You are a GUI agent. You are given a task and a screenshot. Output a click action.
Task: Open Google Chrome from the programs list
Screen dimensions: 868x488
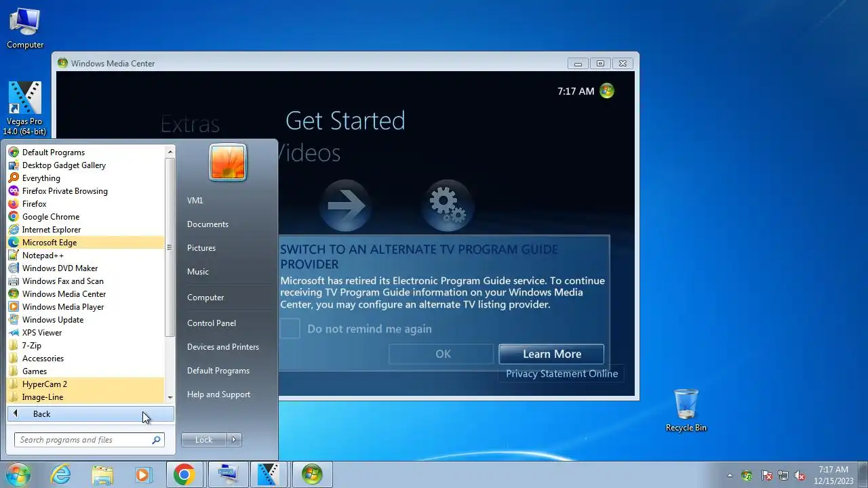click(x=85, y=217)
